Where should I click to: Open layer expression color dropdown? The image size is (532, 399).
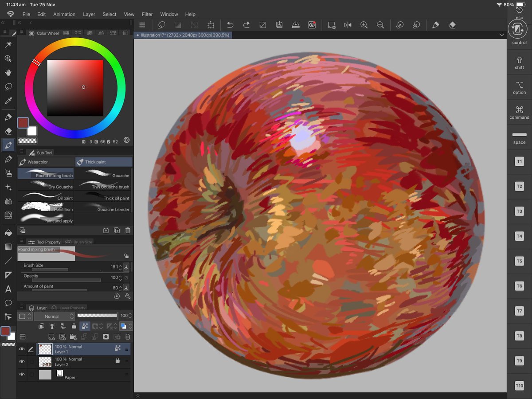[x=25, y=317]
